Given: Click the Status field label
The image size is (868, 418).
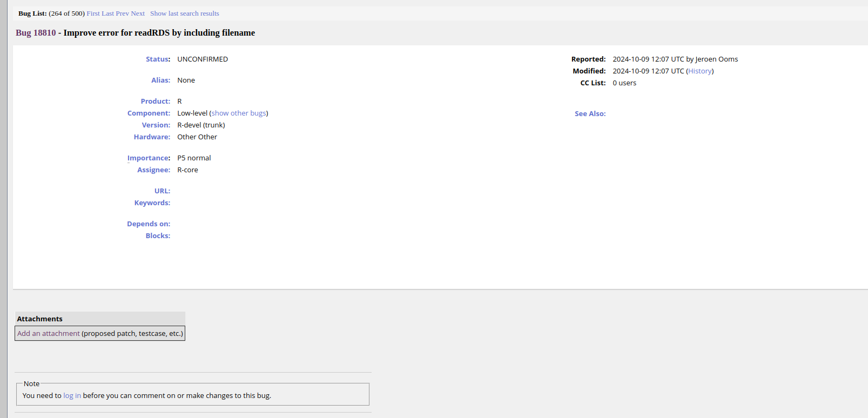Looking at the screenshot, I should [x=157, y=59].
